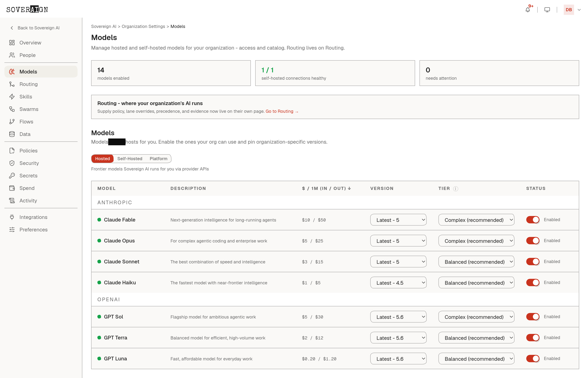This screenshot has width=588, height=378.
Task: Click the price column sort arrow
Action: tap(349, 188)
